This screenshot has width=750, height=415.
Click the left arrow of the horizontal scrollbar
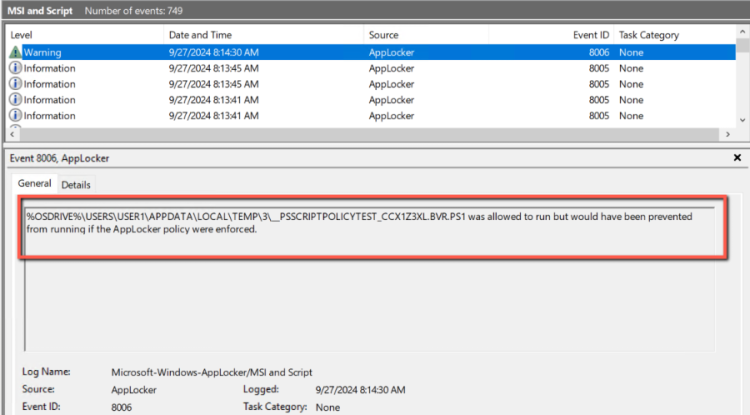point(12,133)
